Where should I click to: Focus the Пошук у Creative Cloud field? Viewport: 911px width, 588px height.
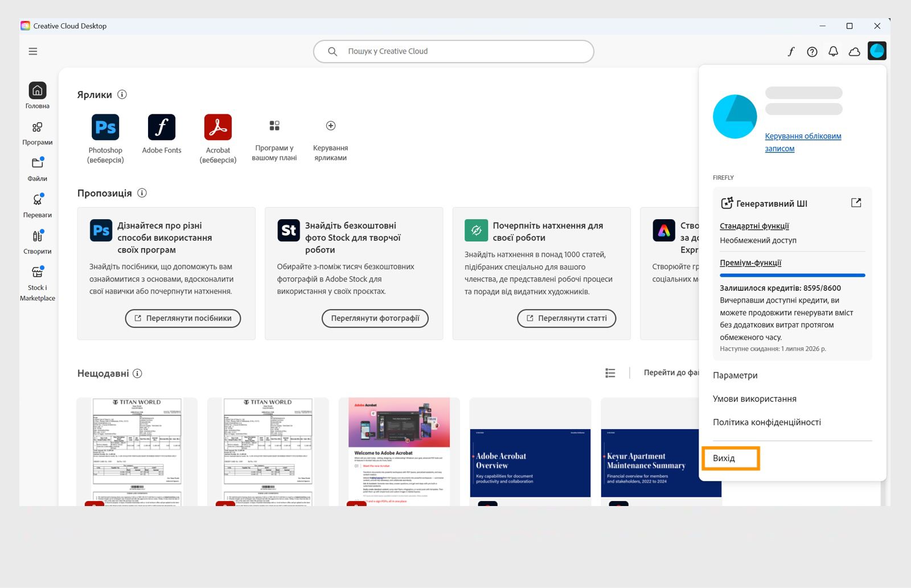coord(453,51)
